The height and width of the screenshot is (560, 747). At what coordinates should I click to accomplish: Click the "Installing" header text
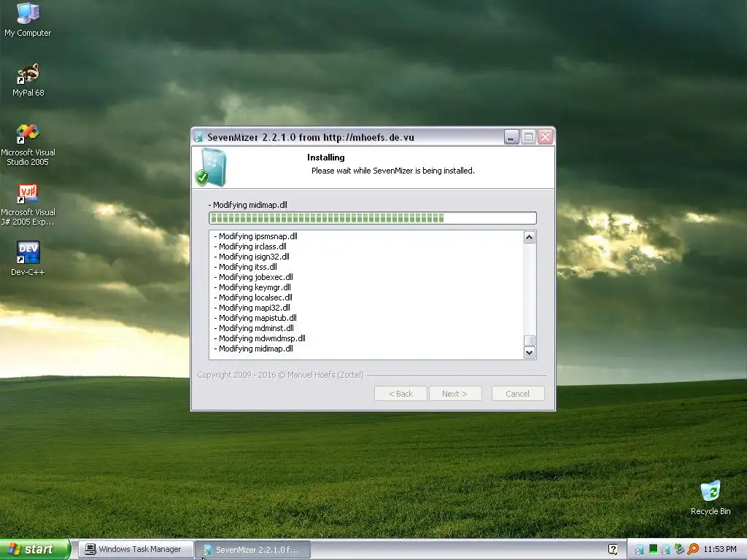pos(326,157)
